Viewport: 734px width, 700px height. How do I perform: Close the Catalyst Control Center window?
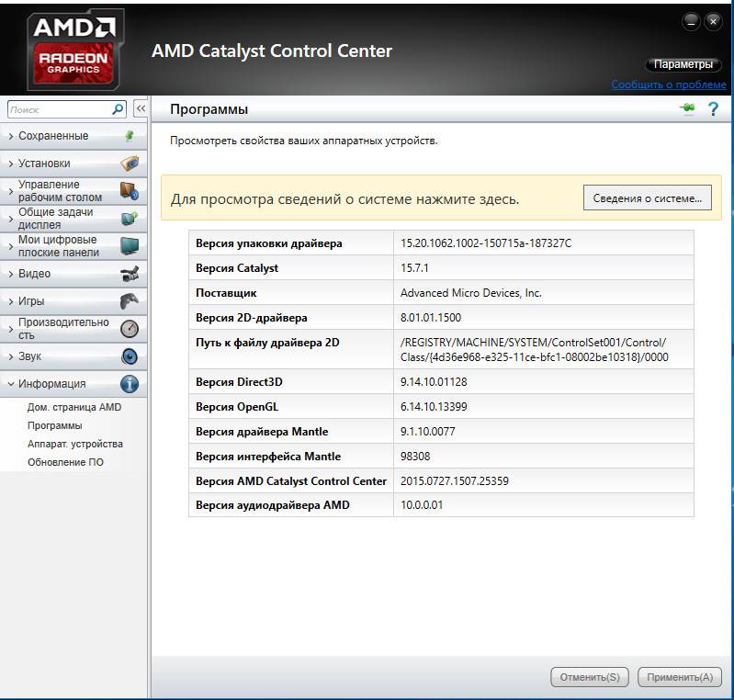(x=713, y=21)
